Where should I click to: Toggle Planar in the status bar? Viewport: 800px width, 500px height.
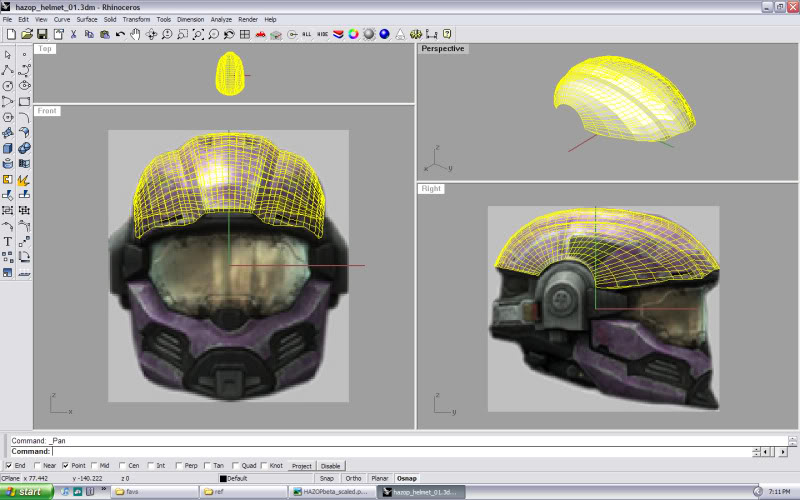[x=380, y=479]
